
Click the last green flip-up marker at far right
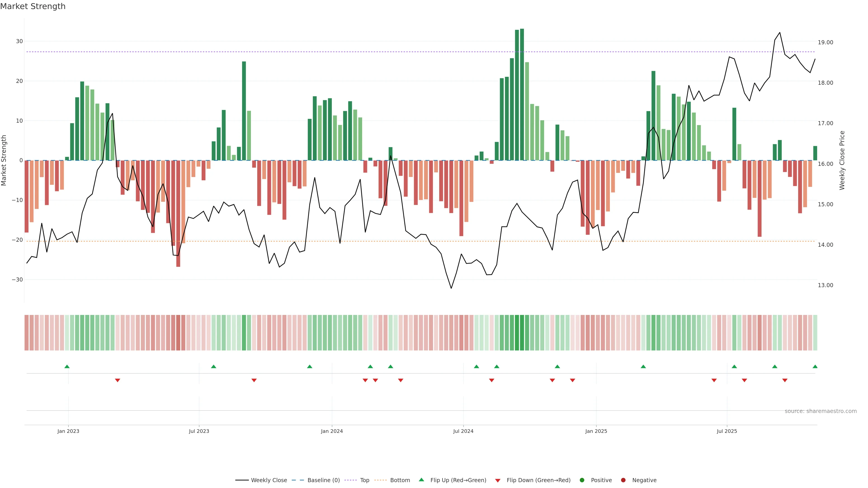point(815,366)
